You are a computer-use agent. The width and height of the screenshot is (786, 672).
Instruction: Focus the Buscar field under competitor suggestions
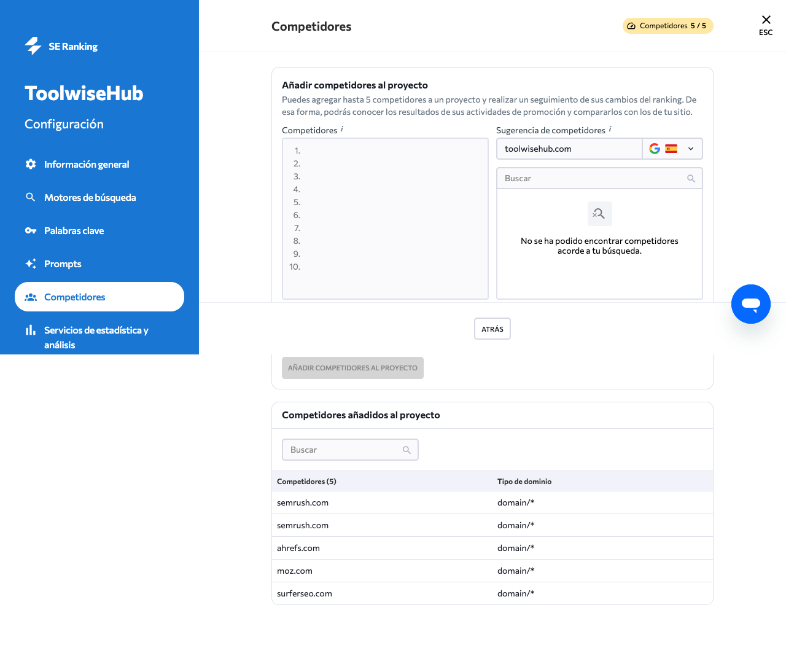pyautogui.click(x=599, y=178)
